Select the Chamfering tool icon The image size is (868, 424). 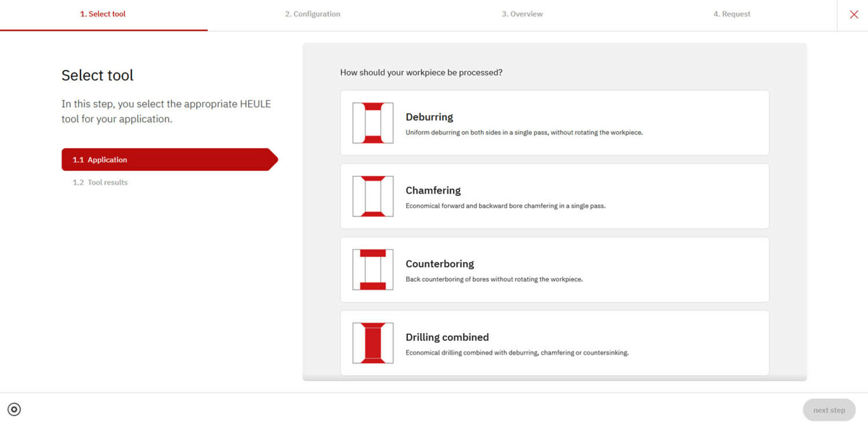372,196
